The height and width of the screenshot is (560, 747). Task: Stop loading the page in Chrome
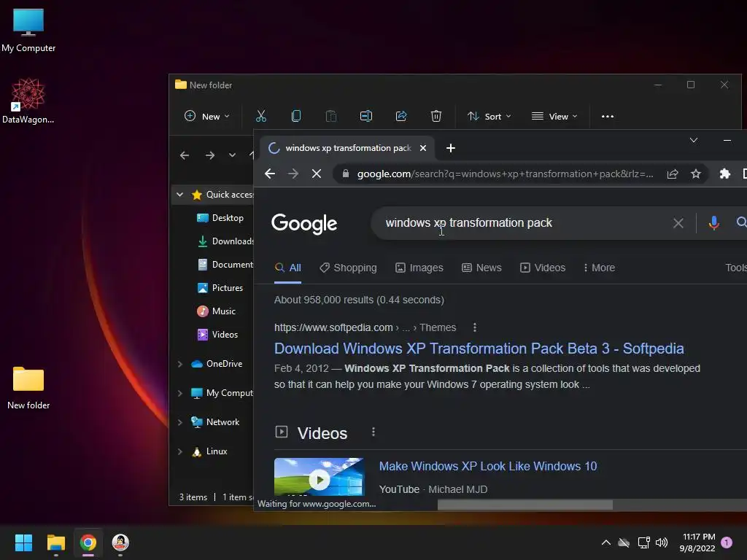point(317,174)
